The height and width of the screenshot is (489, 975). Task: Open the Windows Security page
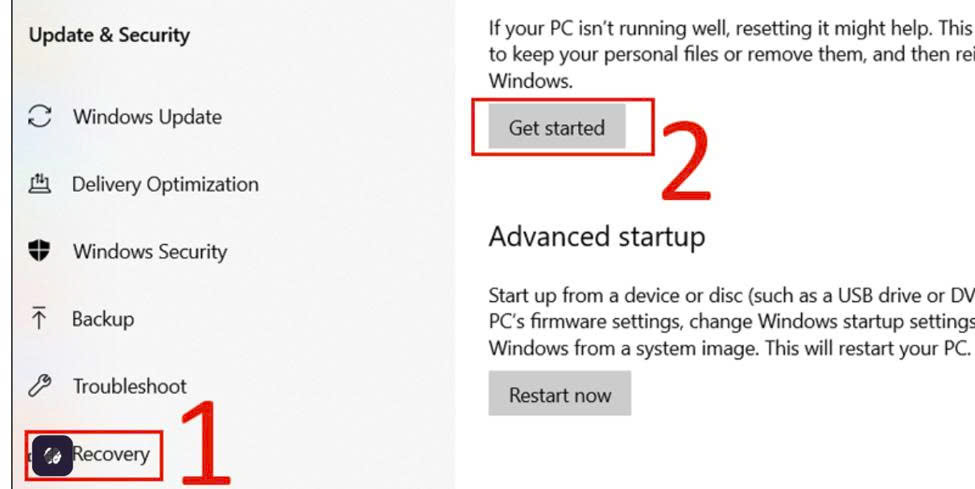coord(150,251)
